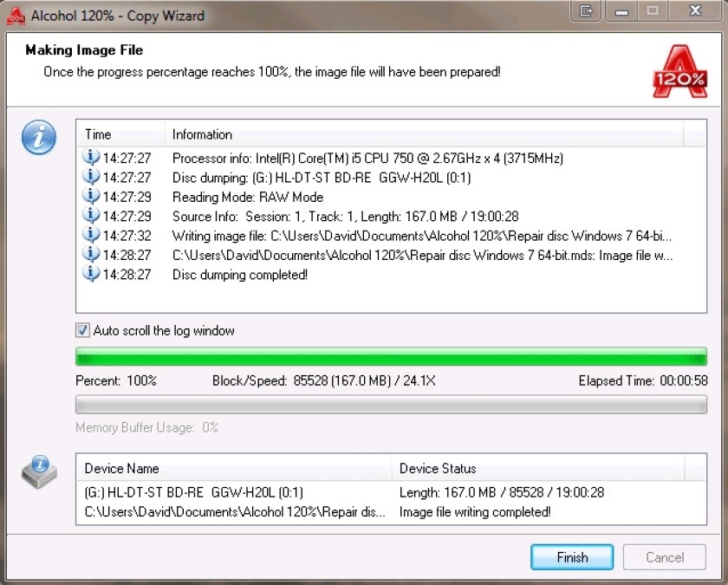Click the Alcohol 120% title bar icon
This screenshot has width=728, height=585.
16,16
